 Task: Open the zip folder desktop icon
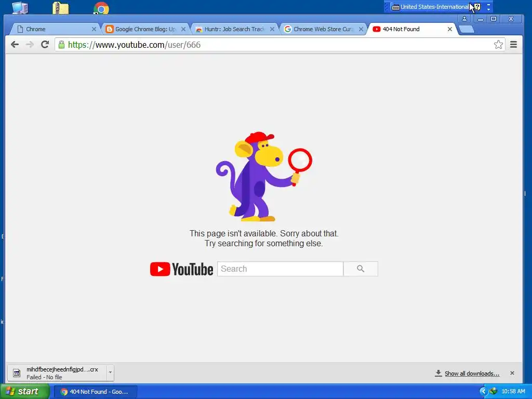[61, 8]
